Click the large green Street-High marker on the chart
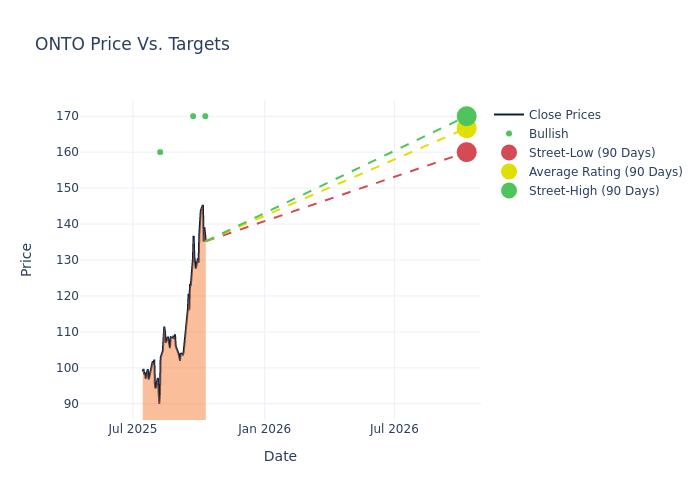Viewport: 700px width, 500px height. coord(466,116)
